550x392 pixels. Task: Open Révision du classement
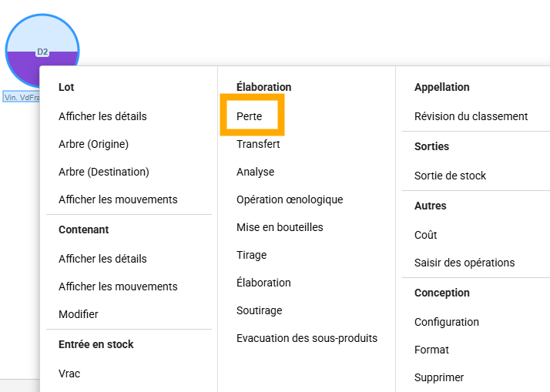tap(471, 116)
